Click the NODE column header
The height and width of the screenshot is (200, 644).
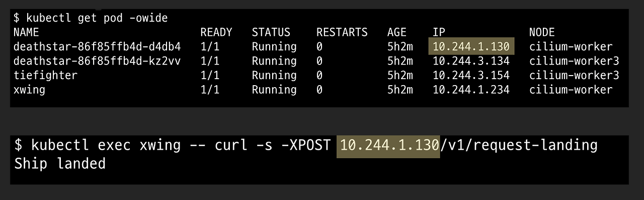click(542, 33)
